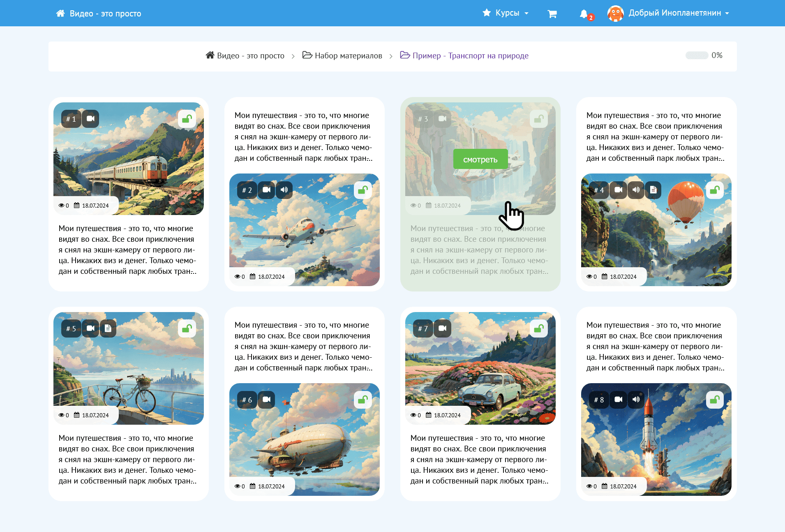The image size is (785, 532).
Task: Toggle the green lock on balloon card #4
Action: tap(715, 190)
